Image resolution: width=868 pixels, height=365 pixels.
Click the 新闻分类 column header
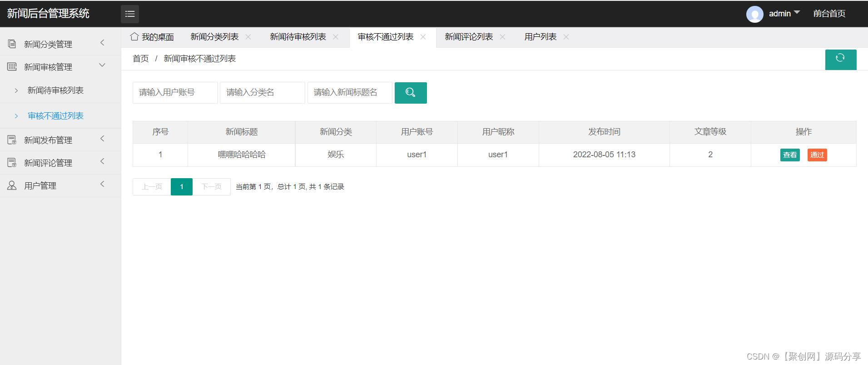click(x=336, y=132)
